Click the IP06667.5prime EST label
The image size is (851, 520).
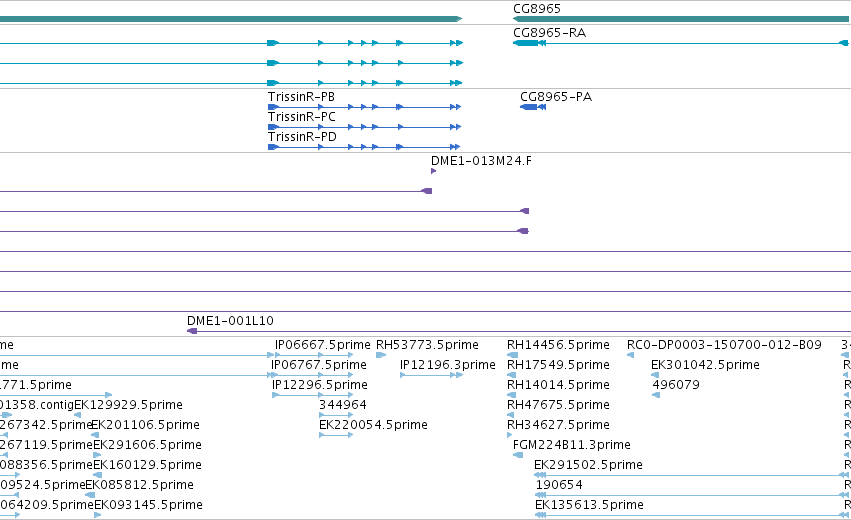tap(322, 345)
